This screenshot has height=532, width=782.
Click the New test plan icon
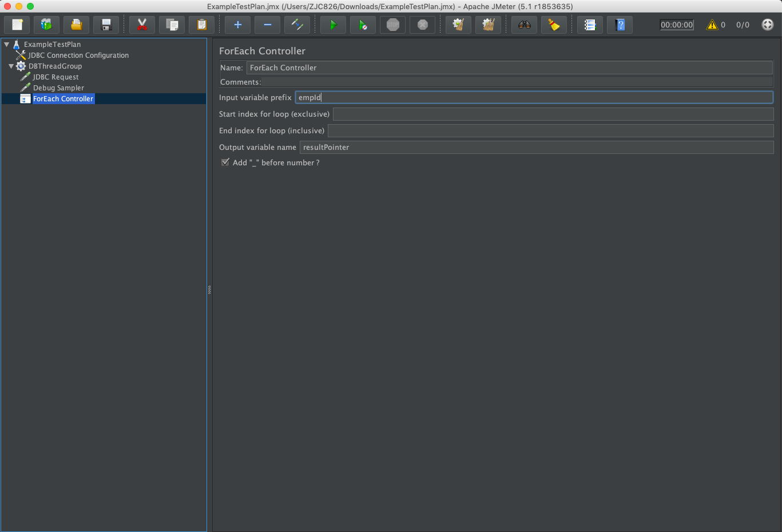[17, 25]
